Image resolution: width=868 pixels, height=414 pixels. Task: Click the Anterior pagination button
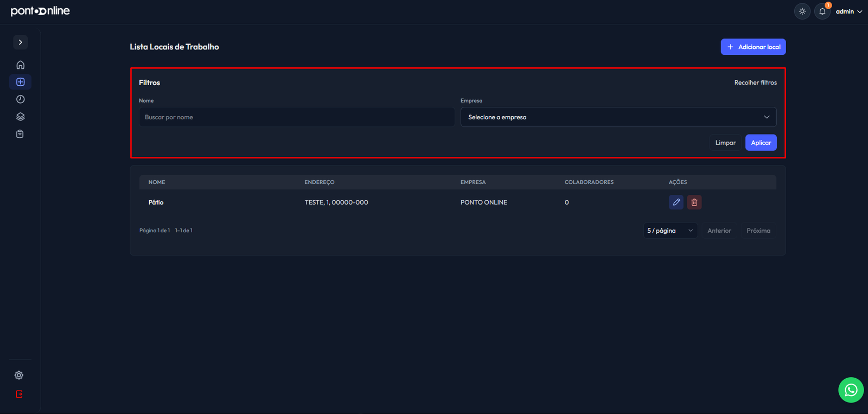point(719,231)
